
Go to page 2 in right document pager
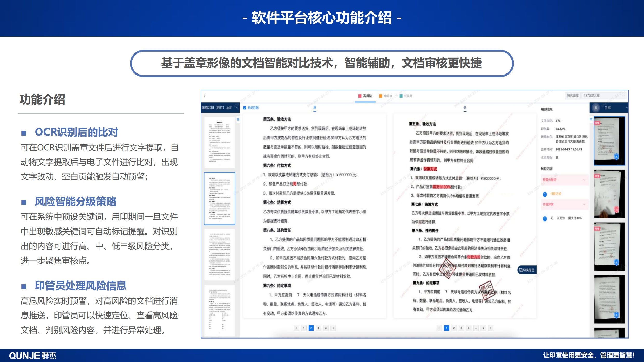454,328
